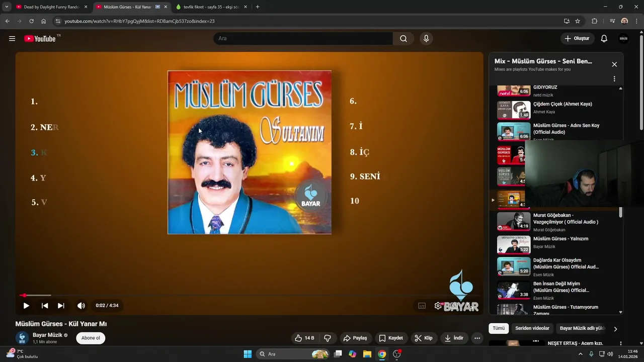Play Müslüm Gürses - Tutamıyorum Zamanı
This screenshot has width=644, height=362.
(555, 309)
